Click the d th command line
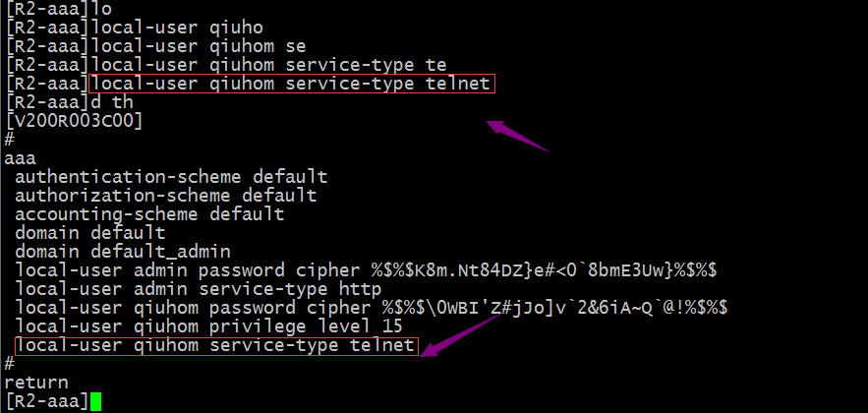 pos(69,102)
